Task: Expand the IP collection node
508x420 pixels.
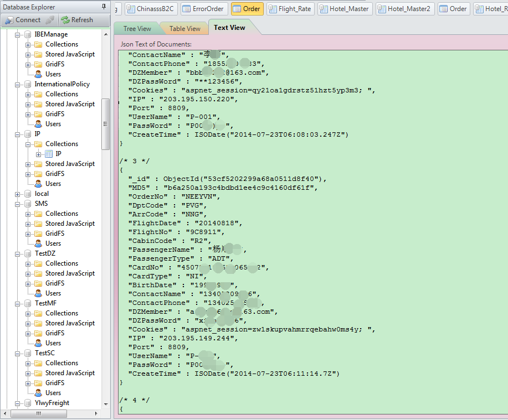Action: [x=39, y=154]
